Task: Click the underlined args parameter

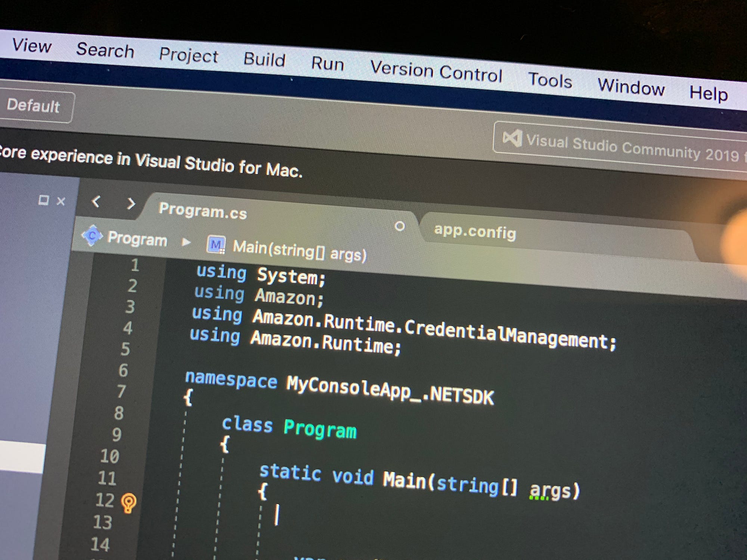Action: [550, 491]
